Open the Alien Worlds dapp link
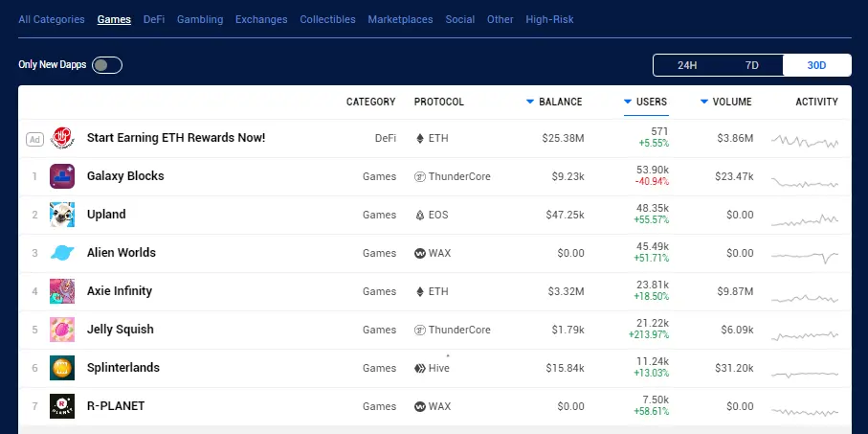 tap(122, 252)
